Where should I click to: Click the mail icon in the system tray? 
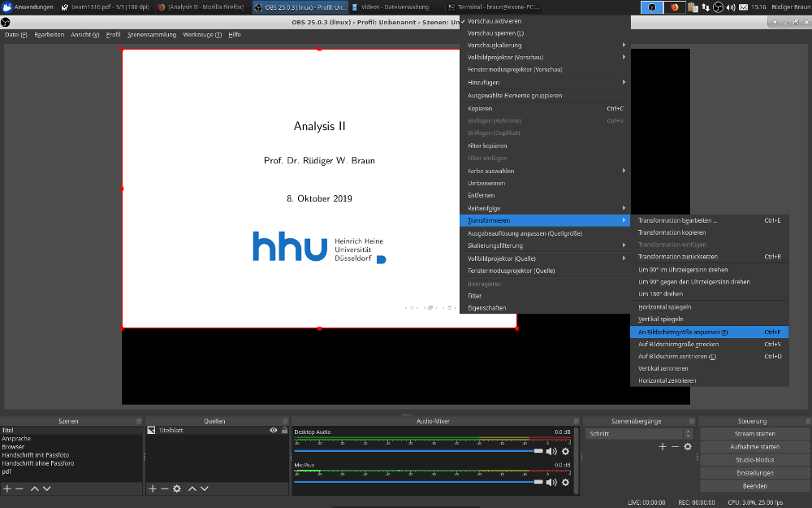(743, 7)
